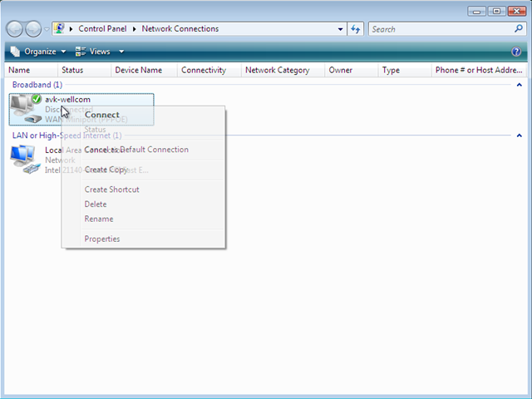The width and height of the screenshot is (532, 399).
Task: Choose Delete in the context menu
Action: 143,204
